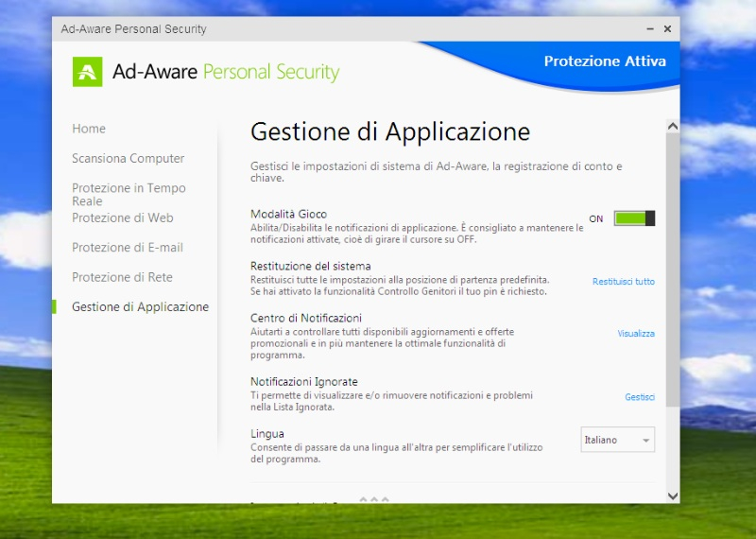
Task: Close the Ad-Aware Personal Security window
Action: tap(667, 29)
